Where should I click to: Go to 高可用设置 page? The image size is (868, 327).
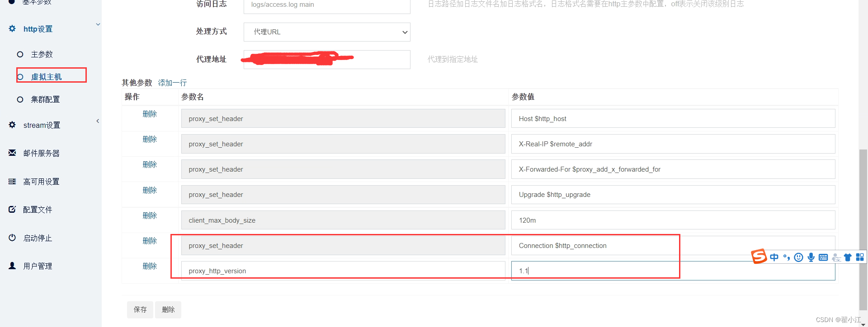41,182
